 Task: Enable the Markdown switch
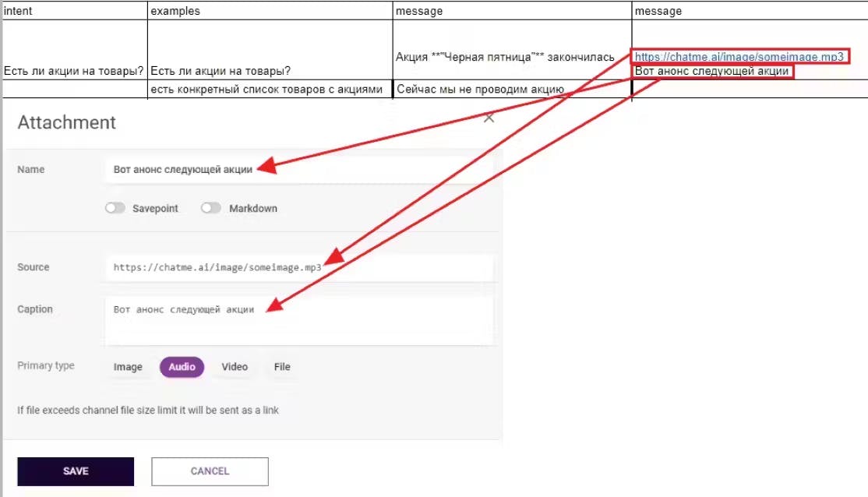[211, 208]
